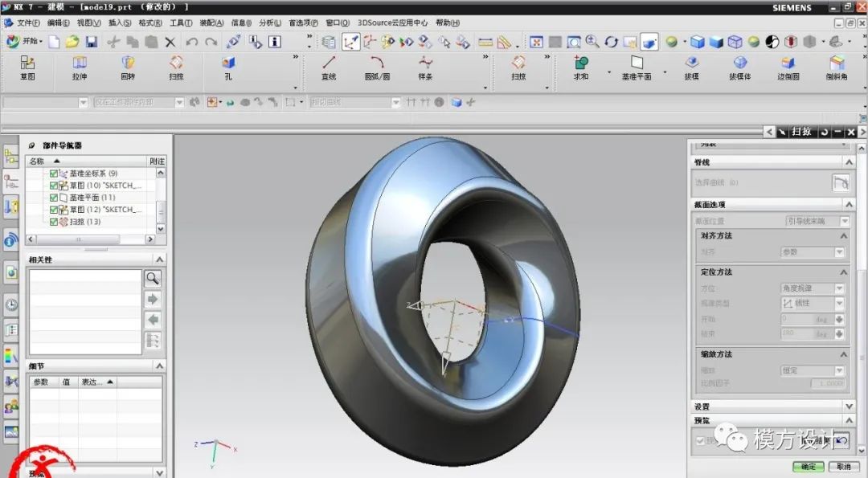Open the 文件(F) menu
The height and width of the screenshot is (478, 868).
28,22
